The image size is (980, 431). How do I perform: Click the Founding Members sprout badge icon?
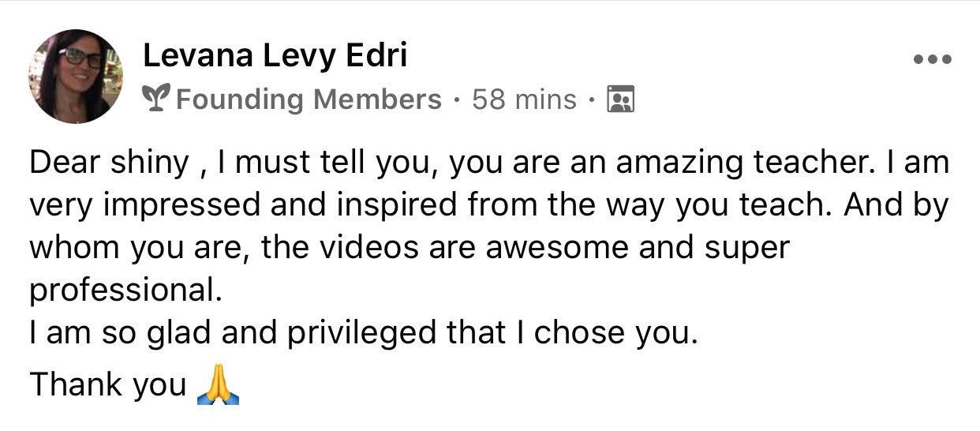click(156, 99)
